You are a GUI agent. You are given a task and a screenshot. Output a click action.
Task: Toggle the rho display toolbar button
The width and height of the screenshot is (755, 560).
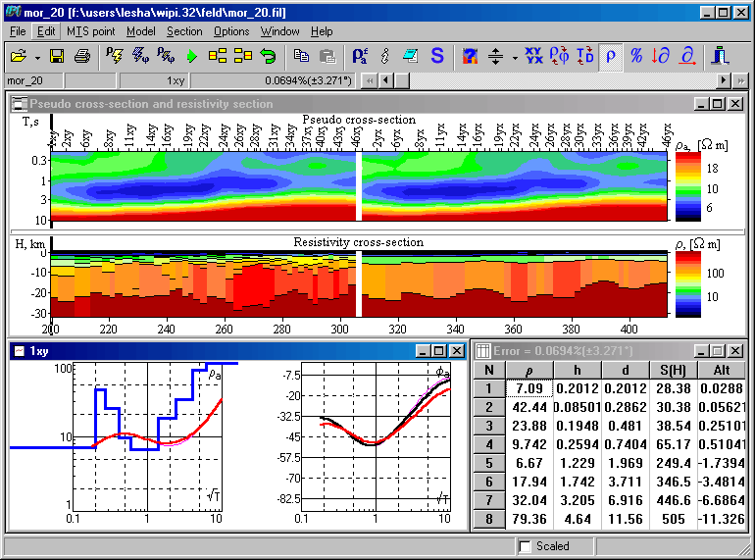pyautogui.click(x=611, y=56)
